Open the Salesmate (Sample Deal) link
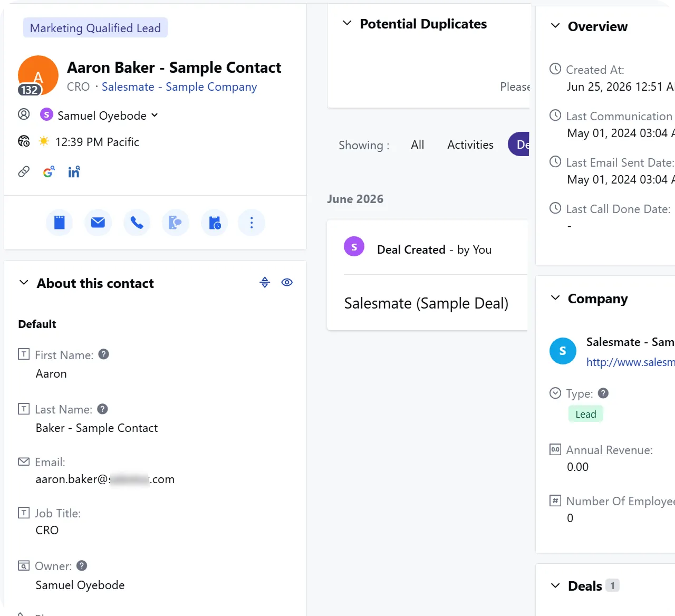This screenshot has width=675, height=616. (x=426, y=303)
